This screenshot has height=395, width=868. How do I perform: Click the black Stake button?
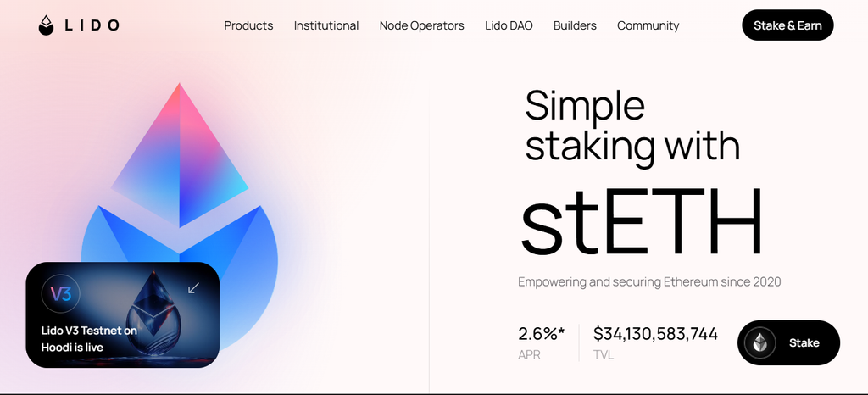click(x=789, y=343)
